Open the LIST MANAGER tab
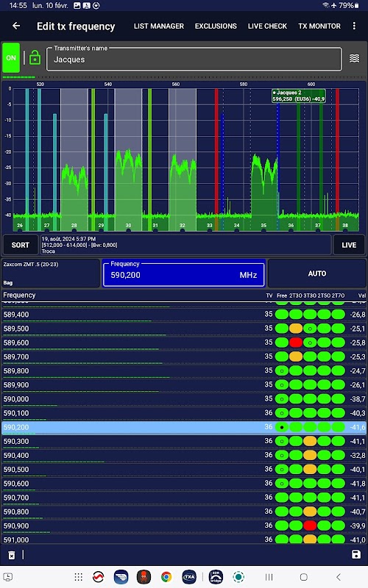 159,26
